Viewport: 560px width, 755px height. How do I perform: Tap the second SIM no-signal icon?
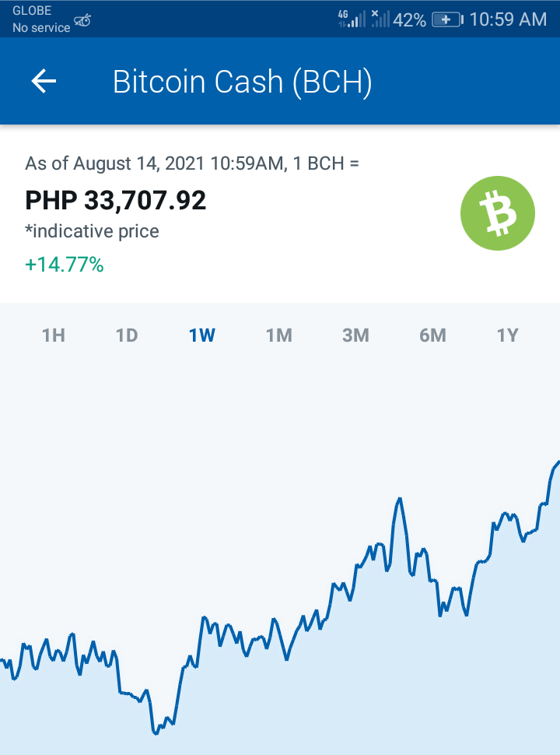(x=380, y=19)
